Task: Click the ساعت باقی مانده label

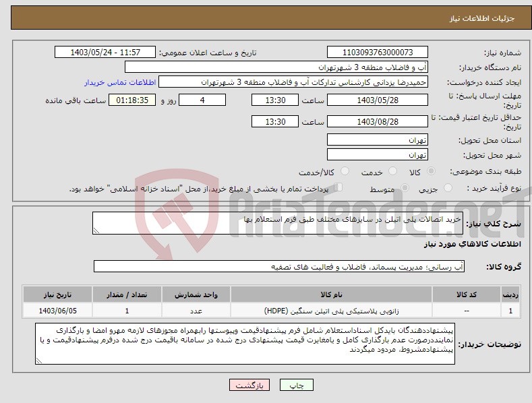Action: coord(76,101)
